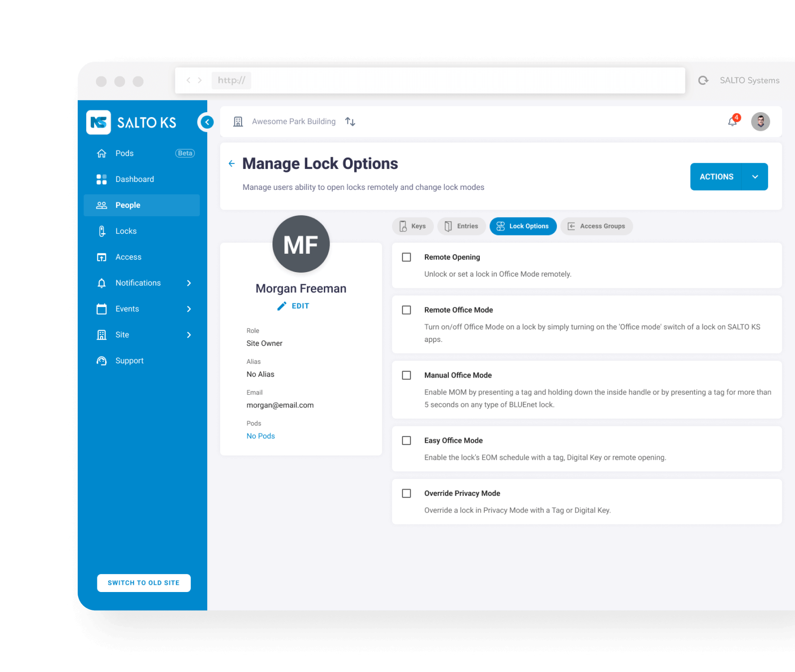Viewport: 795px width, 672px height.
Task: Click the building icon beside Awesome Park Building
Action: [x=238, y=122]
